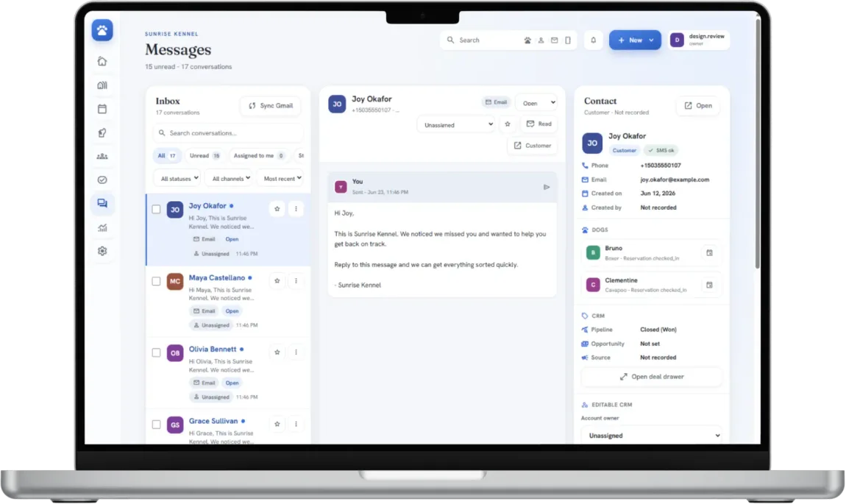This screenshot has height=504, width=846.
Task: Open the dog profile sidebar icon
Action: pos(102,132)
